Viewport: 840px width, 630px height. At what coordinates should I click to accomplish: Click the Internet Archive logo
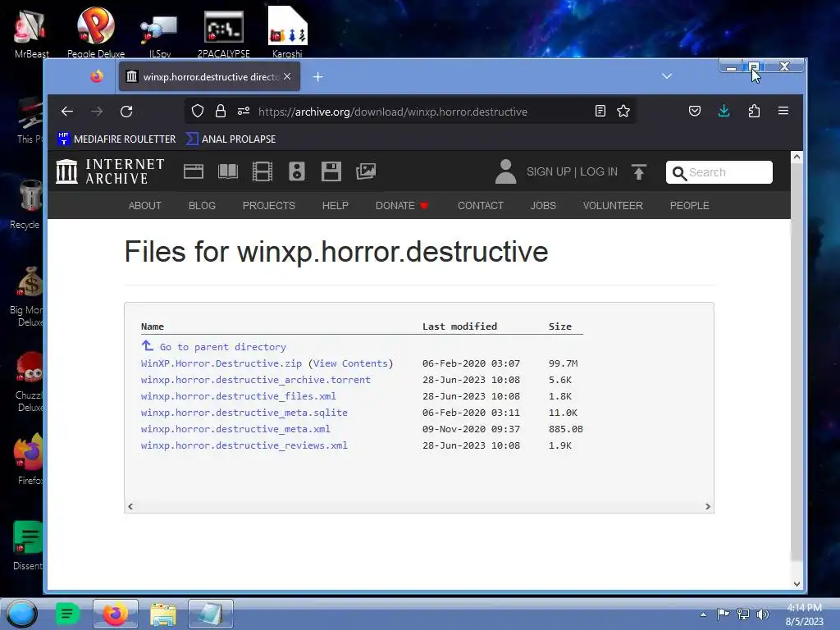[x=111, y=171]
